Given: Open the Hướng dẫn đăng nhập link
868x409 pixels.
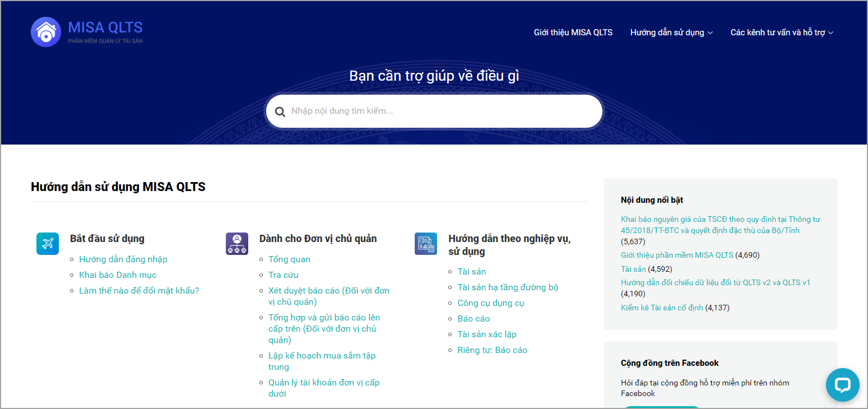Looking at the screenshot, I should [123, 259].
